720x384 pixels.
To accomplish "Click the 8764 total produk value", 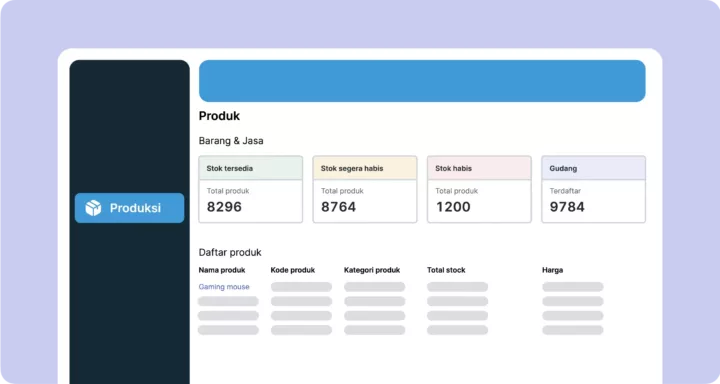I will coord(338,207).
